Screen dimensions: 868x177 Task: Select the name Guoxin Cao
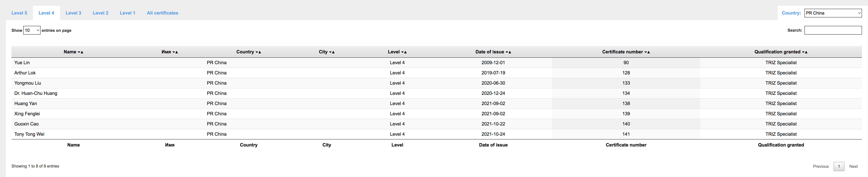coord(26,124)
